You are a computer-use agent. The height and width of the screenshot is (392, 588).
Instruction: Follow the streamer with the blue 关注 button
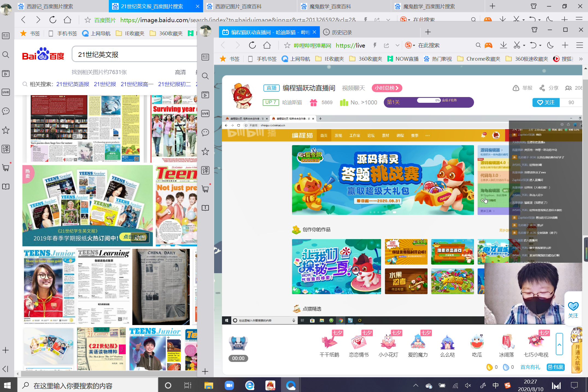[546, 103]
